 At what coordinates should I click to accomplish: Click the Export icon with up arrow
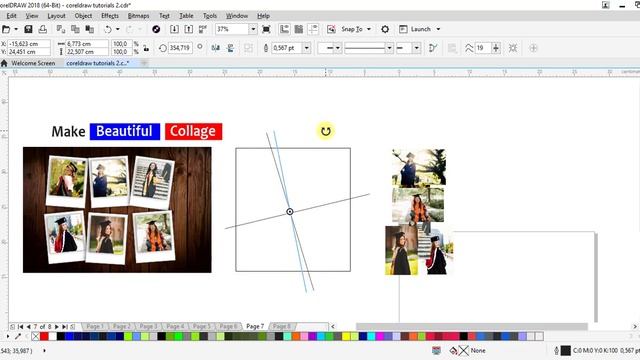click(x=189, y=29)
